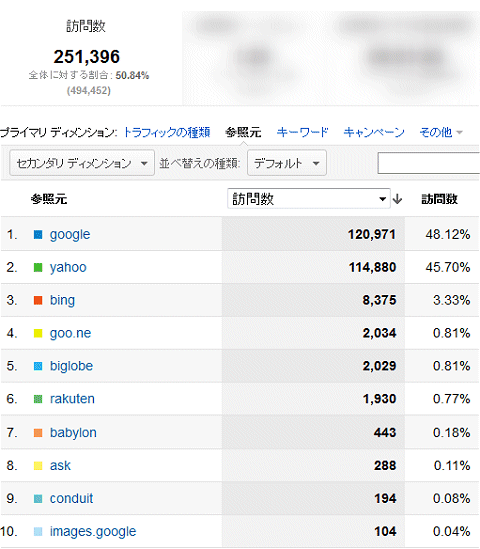Click images.google row pale blue swatch
The image size is (480, 549).
[38, 531]
